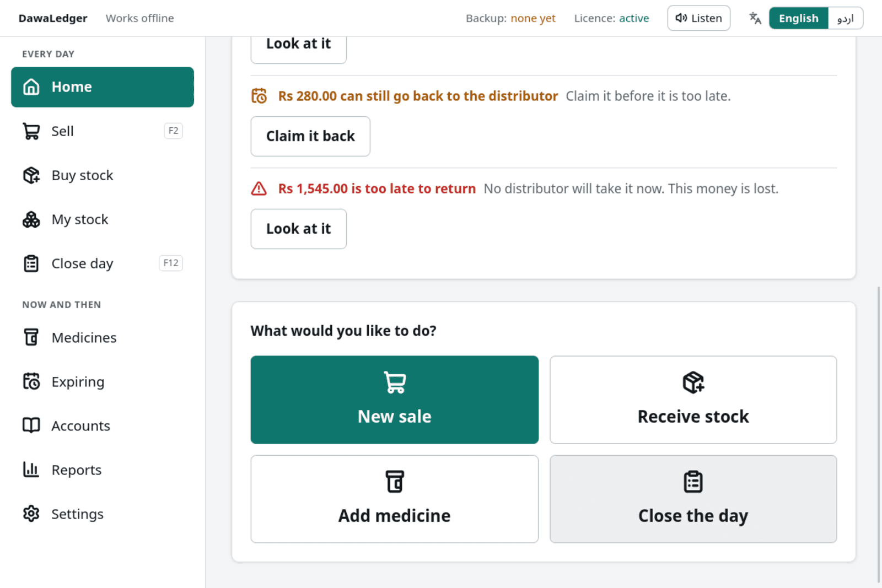Click the Expiring calendar-clock sidebar icon
This screenshot has height=588, width=882.
(31, 381)
